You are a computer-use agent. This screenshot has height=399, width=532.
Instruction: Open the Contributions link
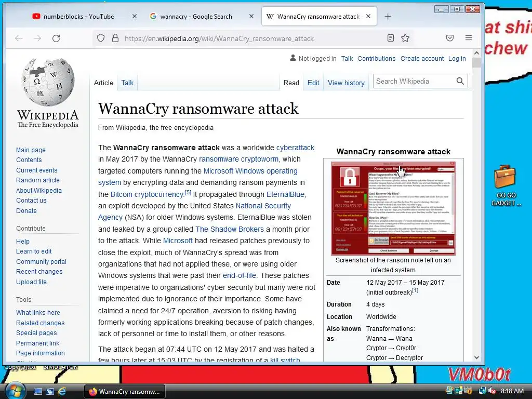376,58
